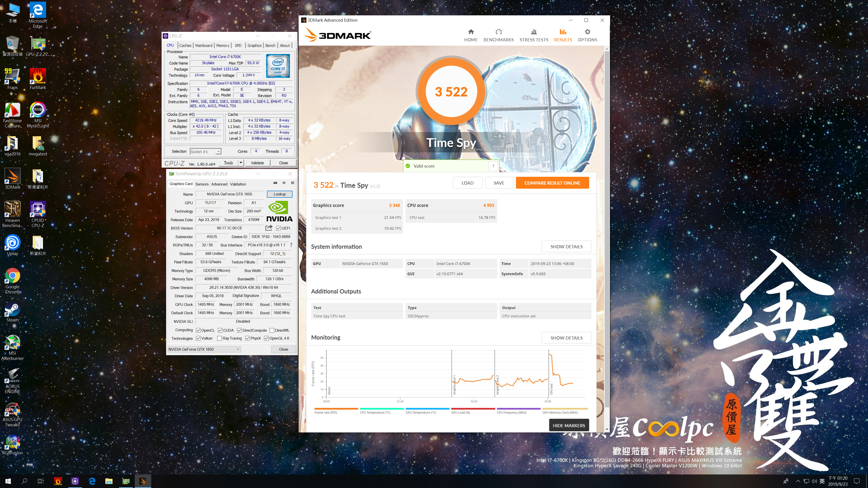The width and height of the screenshot is (868, 488).
Task: Open the GPU-Z hamburger menu
Action: click(x=292, y=183)
